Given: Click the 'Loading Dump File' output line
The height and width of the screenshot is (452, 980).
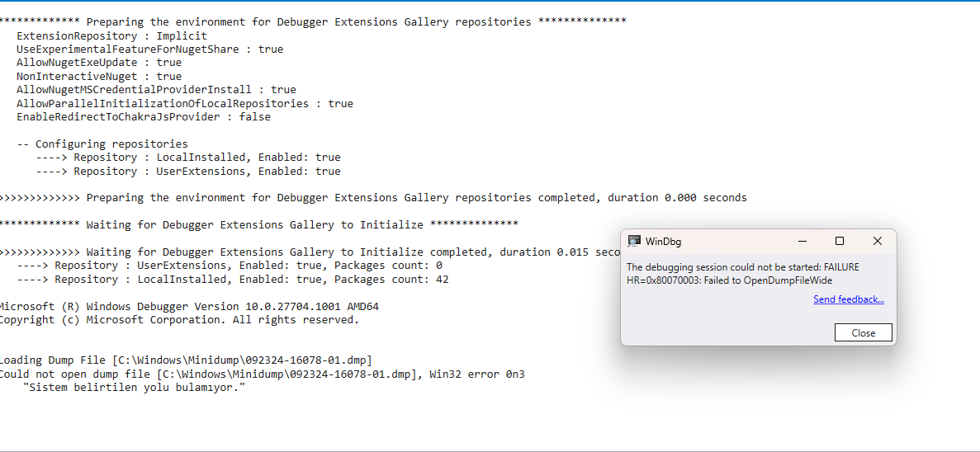Looking at the screenshot, I should pos(186,360).
